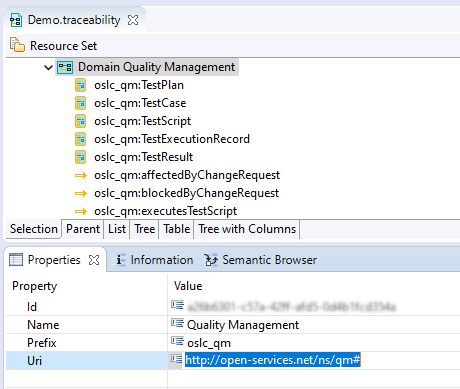Select oslc_qm:executesTestScript link property
460x389 pixels.
click(x=165, y=211)
